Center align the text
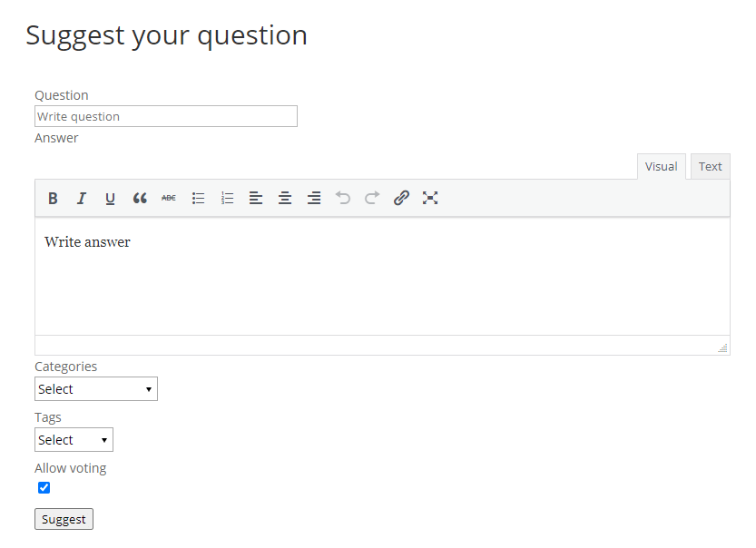This screenshot has width=756, height=548. [285, 198]
